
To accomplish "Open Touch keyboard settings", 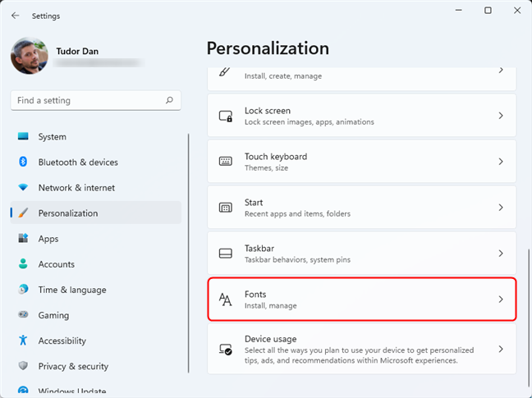I will (362, 162).
